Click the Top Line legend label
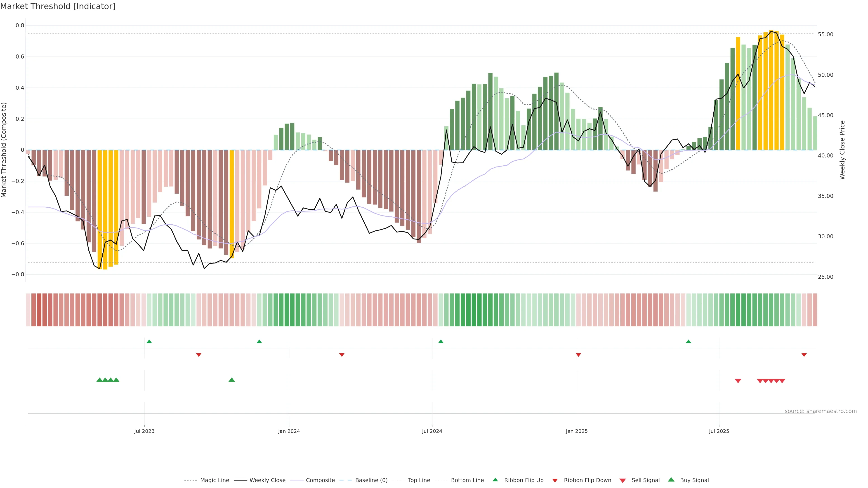Viewport: 868px width, 488px height. pyautogui.click(x=419, y=480)
